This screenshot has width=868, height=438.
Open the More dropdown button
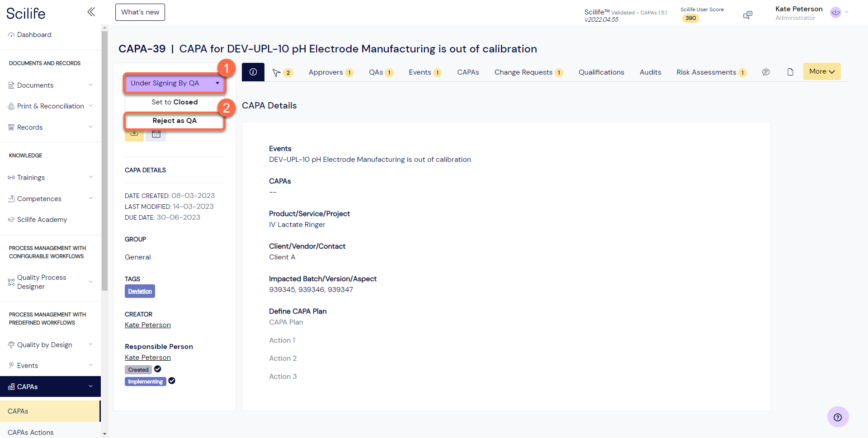click(821, 71)
